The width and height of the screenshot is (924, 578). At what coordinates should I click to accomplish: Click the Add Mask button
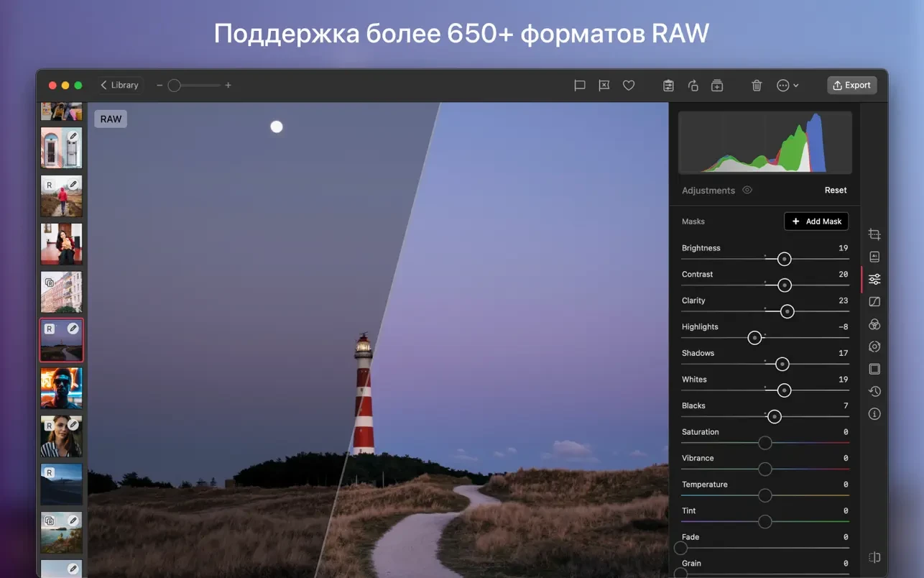click(x=816, y=221)
